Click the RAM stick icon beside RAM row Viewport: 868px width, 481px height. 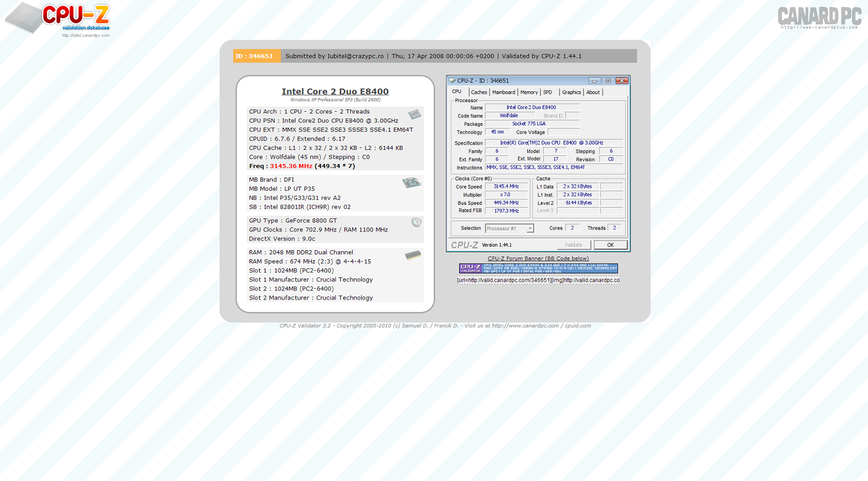click(413, 255)
